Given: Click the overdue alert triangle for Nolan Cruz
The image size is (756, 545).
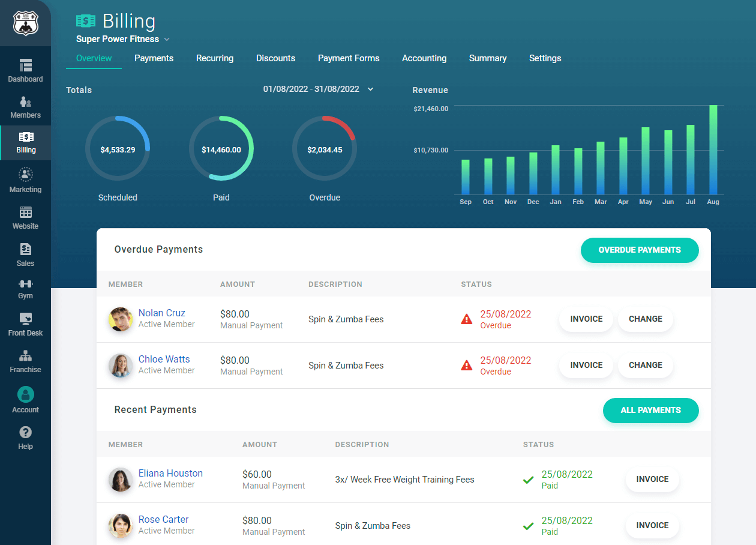Looking at the screenshot, I should 467,319.
